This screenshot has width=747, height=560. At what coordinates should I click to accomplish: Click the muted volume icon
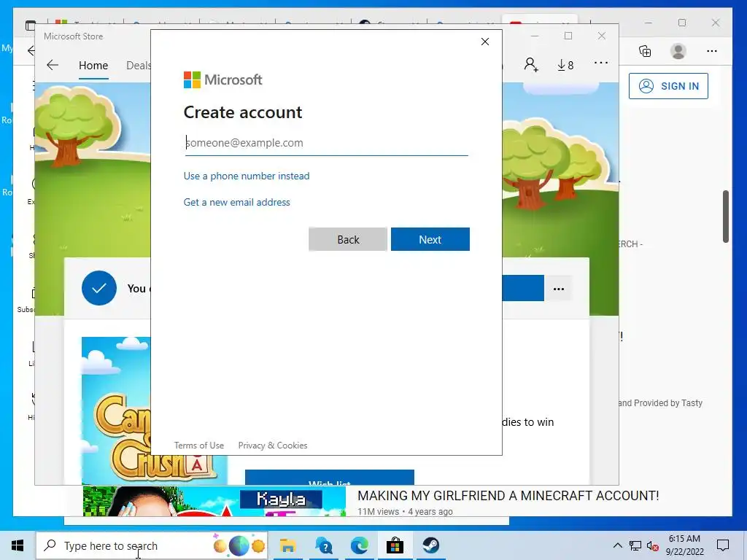point(653,545)
